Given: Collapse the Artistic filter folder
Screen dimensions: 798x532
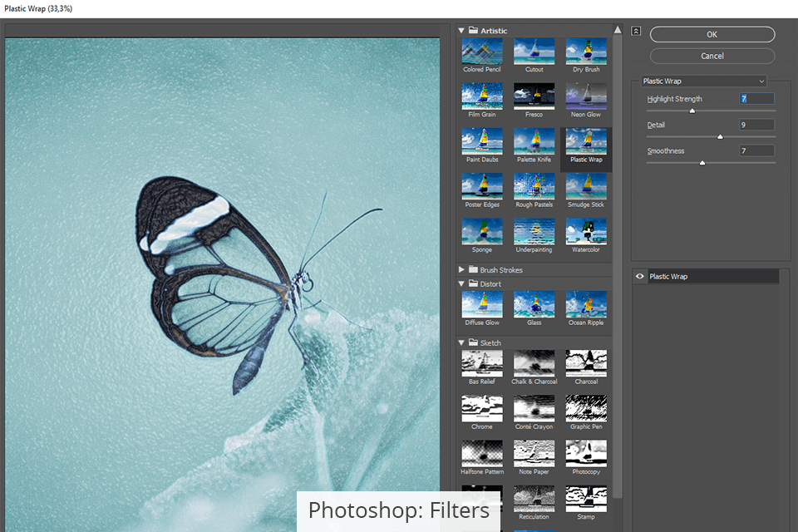Looking at the screenshot, I should click(462, 31).
